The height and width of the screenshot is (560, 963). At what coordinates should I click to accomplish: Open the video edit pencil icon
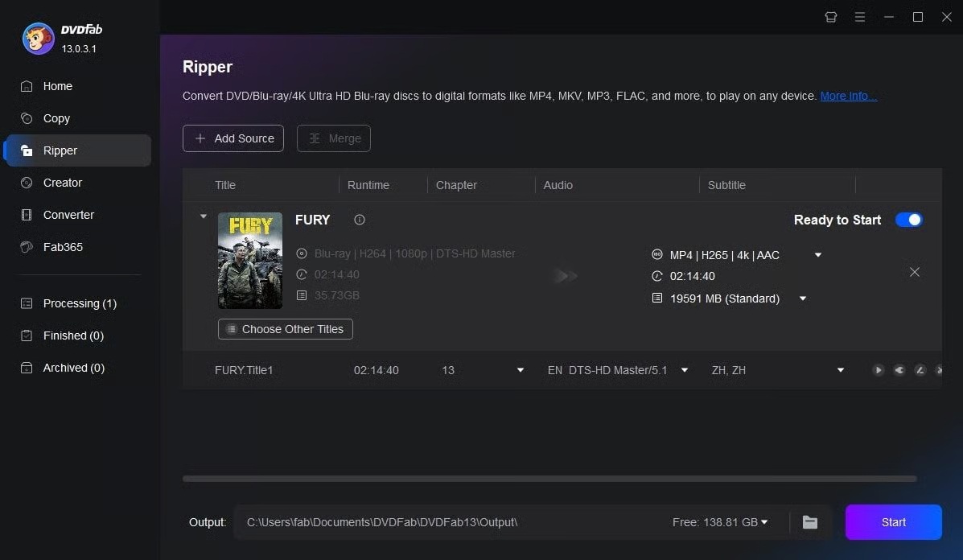pos(920,369)
